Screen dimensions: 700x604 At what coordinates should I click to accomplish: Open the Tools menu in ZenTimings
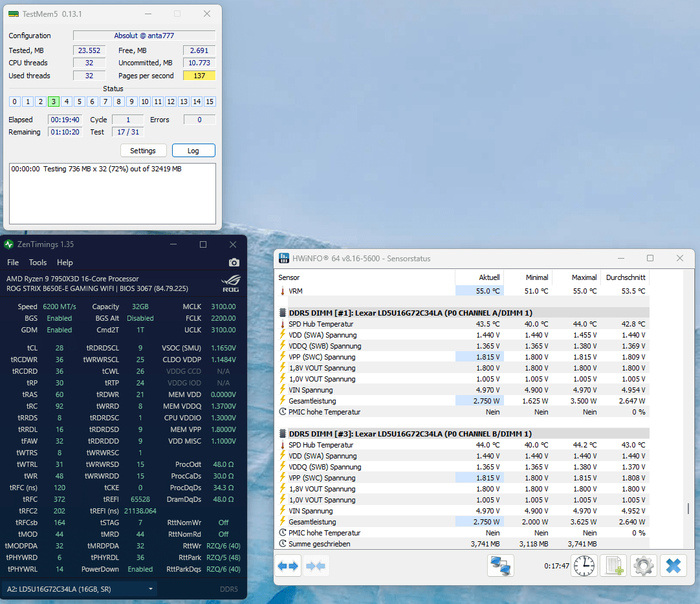coord(38,263)
